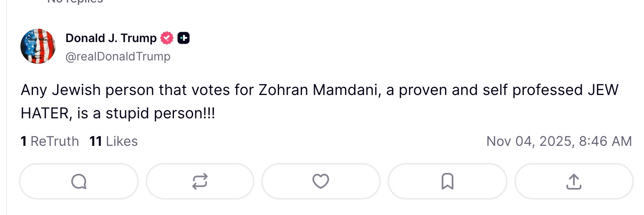ReTruth the post using the arrows icon

click(200, 181)
